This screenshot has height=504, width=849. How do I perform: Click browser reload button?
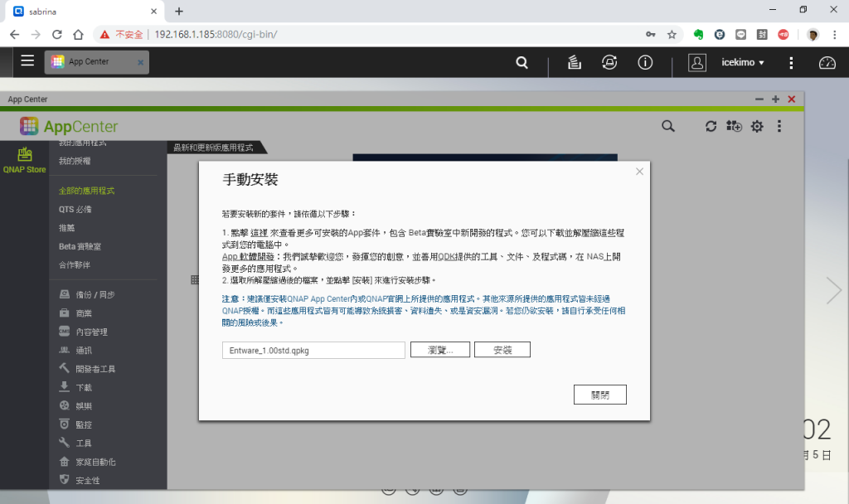tap(57, 35)
